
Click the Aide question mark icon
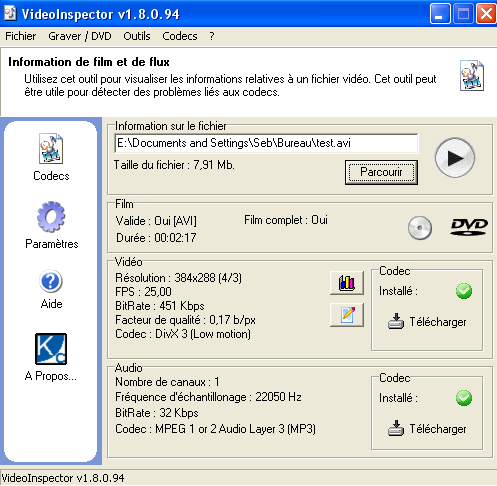(x=51, y=281)
